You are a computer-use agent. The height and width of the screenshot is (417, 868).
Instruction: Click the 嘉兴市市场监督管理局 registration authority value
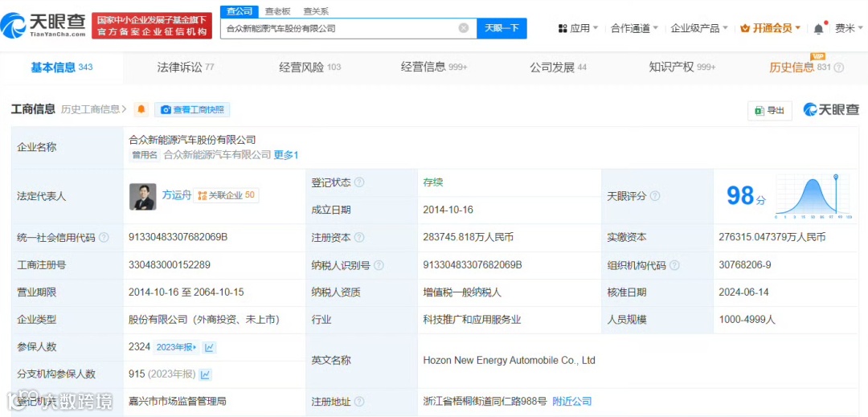[177, 402]
